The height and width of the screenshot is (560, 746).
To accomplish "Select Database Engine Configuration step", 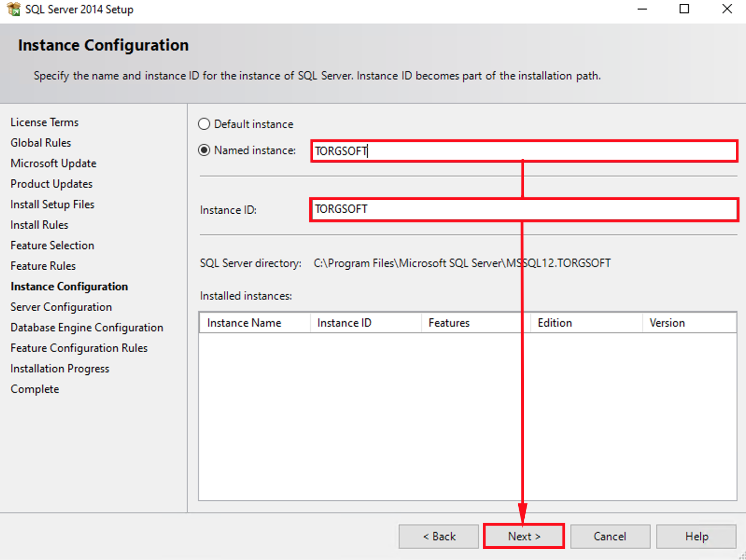I will [87, 328].
